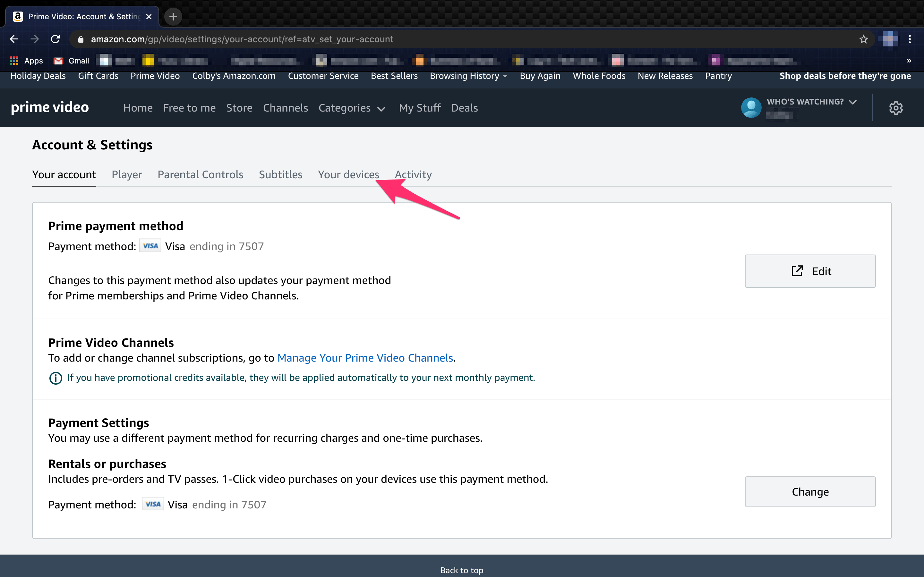The height and width of the screenshot is (577, 924).
Task: Click the promotional credits info icon
Action: point(56,378)
